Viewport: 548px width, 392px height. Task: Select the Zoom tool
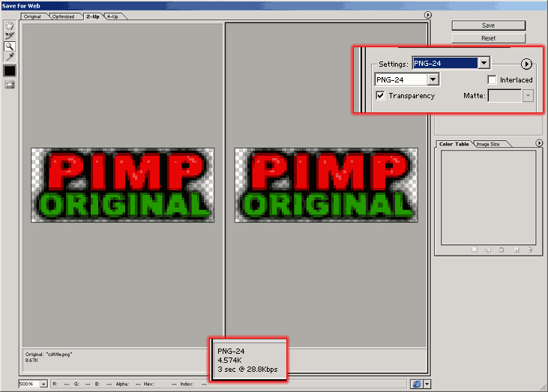coord(10,46)
